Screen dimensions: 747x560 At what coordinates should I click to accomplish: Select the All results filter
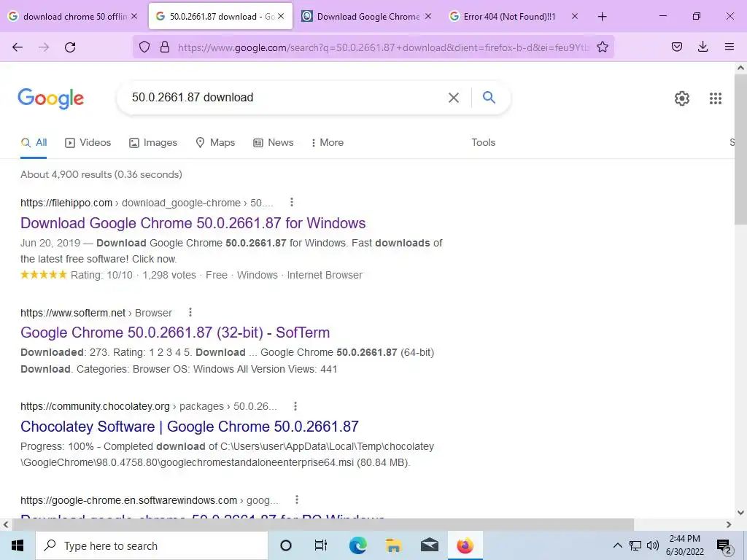(x=34, y=142)
